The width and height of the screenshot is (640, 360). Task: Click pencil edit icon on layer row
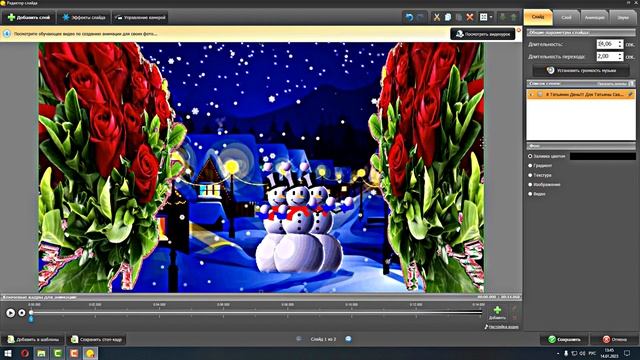pyautogui.click(x=631, y=94)
